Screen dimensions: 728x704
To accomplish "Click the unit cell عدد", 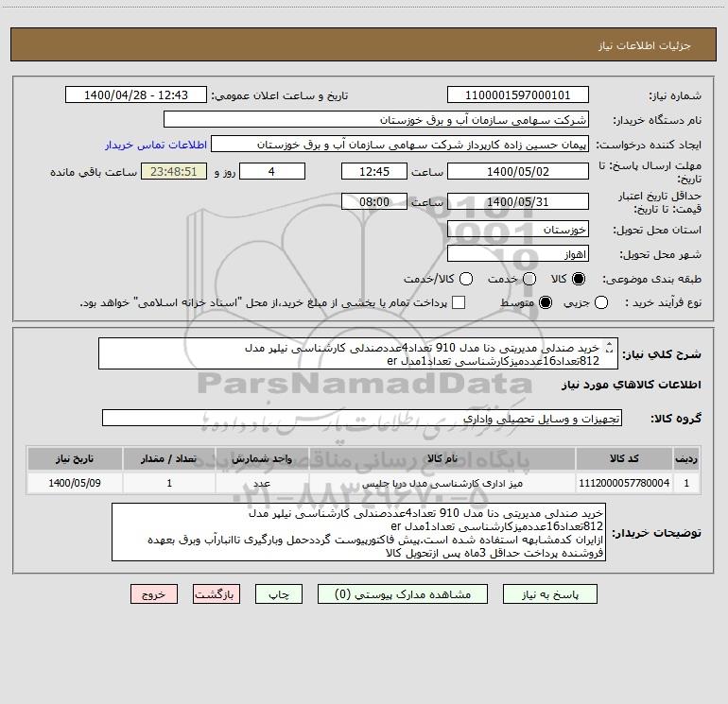I will [x=262, y=483].
